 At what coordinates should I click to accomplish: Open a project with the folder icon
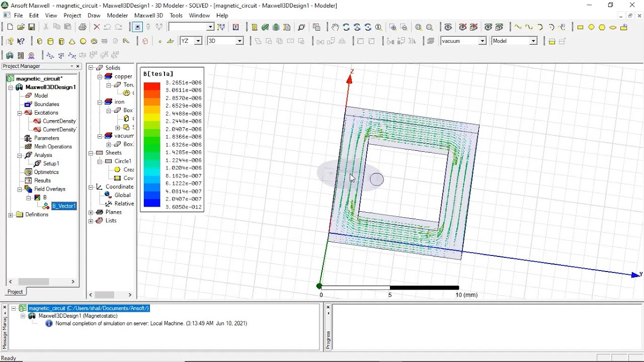point(21,27)
